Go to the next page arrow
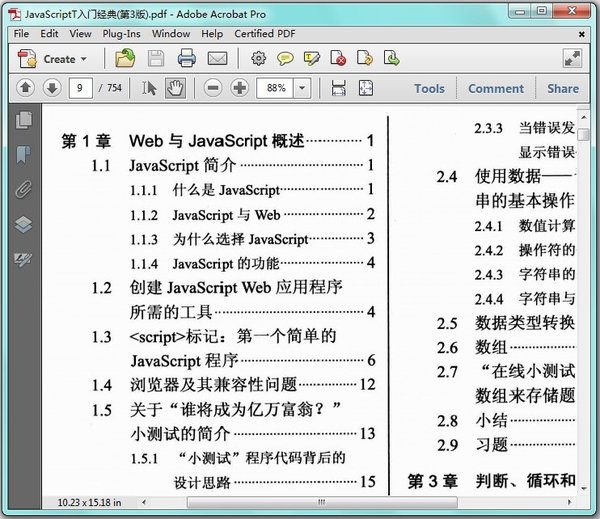 point(52,88)
